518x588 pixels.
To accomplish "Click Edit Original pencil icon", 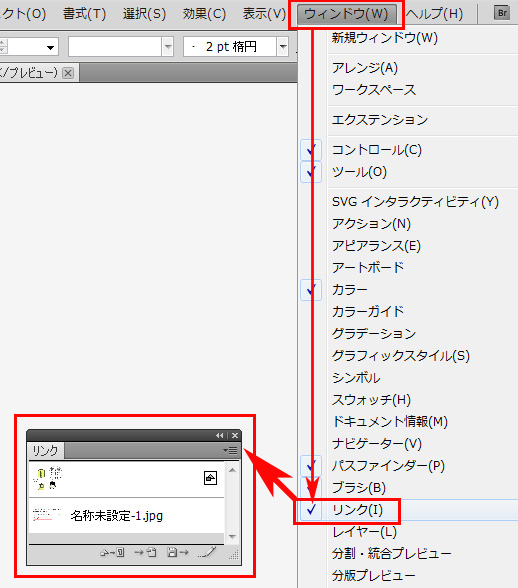I will tap(207, 552).
